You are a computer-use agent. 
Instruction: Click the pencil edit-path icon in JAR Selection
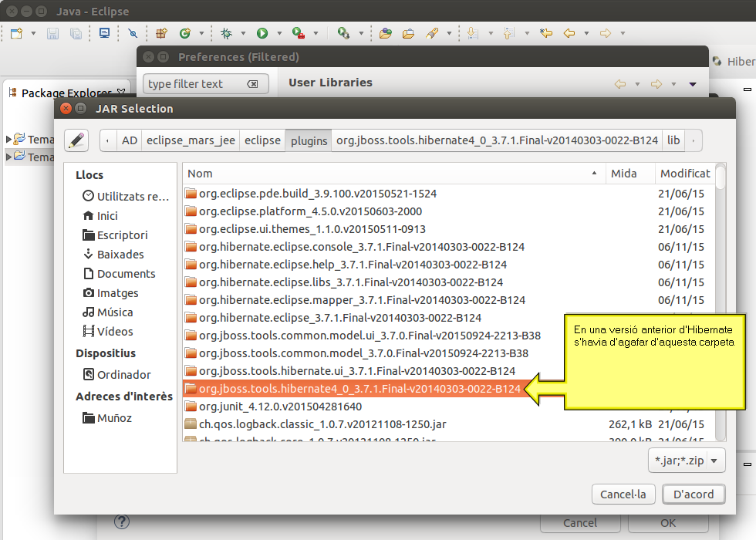coord(76,140)
